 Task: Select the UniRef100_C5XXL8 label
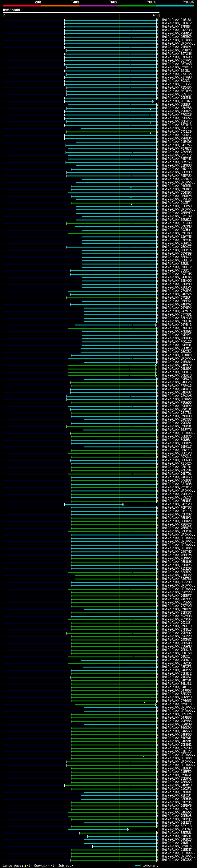tap(177, 67)
